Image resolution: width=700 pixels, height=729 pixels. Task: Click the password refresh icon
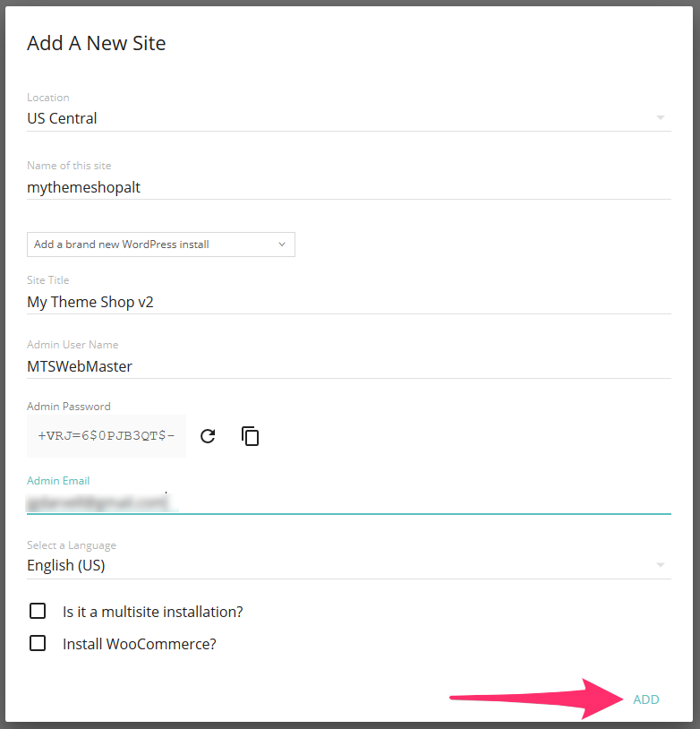(207, 436)
